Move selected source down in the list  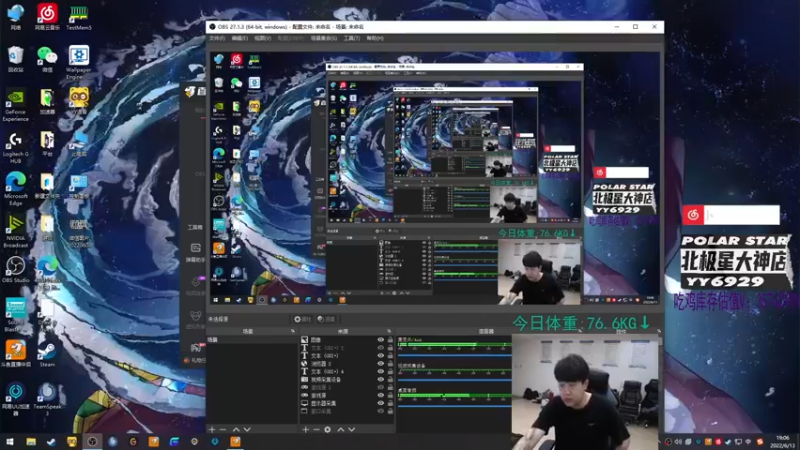pos(352,430)
